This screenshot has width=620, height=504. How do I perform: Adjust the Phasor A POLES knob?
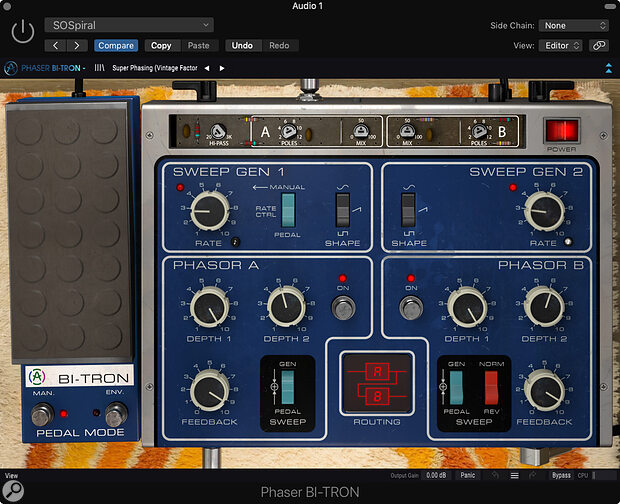pos(289,131)
